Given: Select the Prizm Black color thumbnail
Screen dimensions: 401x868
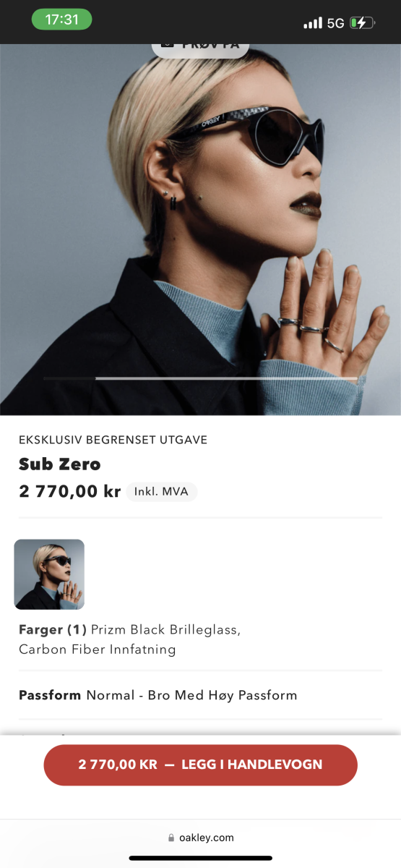Looking at the screenshot, I should click(x=49, y=574).
